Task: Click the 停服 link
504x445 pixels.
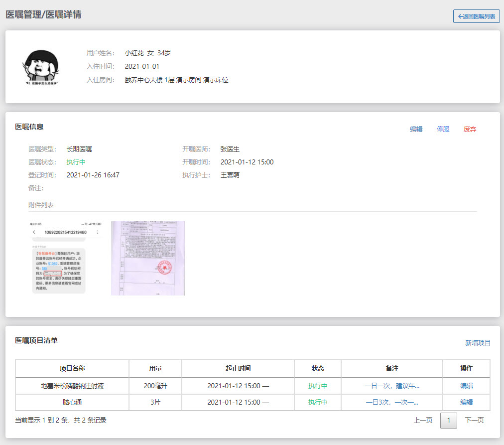Action: pos(443,129)
